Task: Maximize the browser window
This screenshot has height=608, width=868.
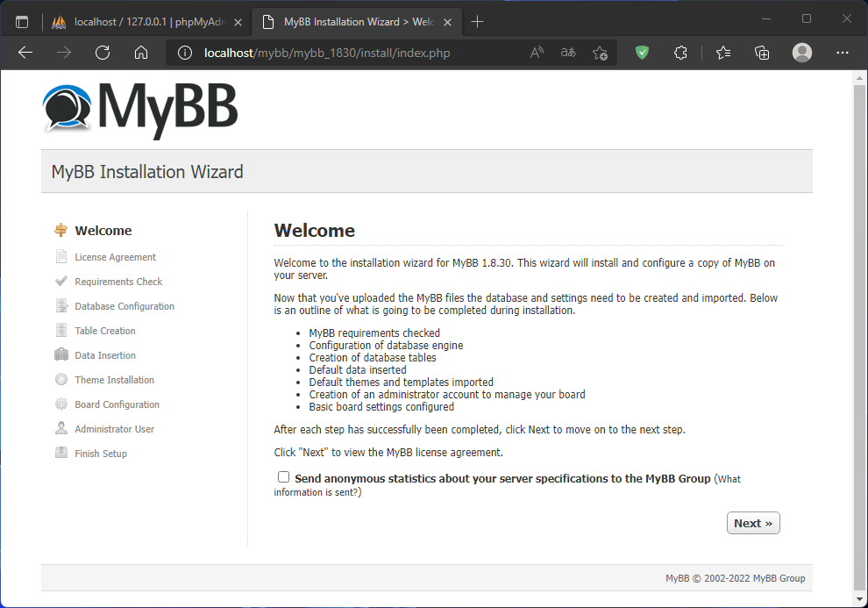Action: pyautogui.click(x=807, y=18)
